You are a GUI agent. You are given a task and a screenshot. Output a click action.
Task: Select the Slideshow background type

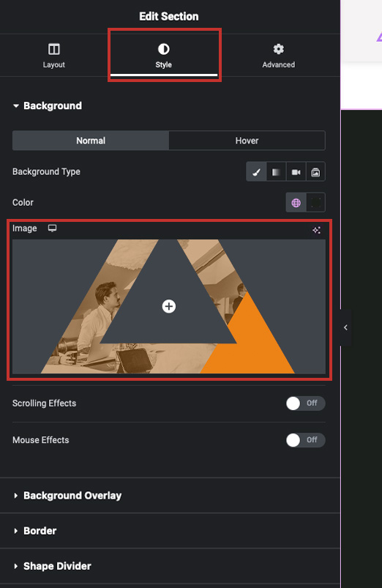coord(315,172)
